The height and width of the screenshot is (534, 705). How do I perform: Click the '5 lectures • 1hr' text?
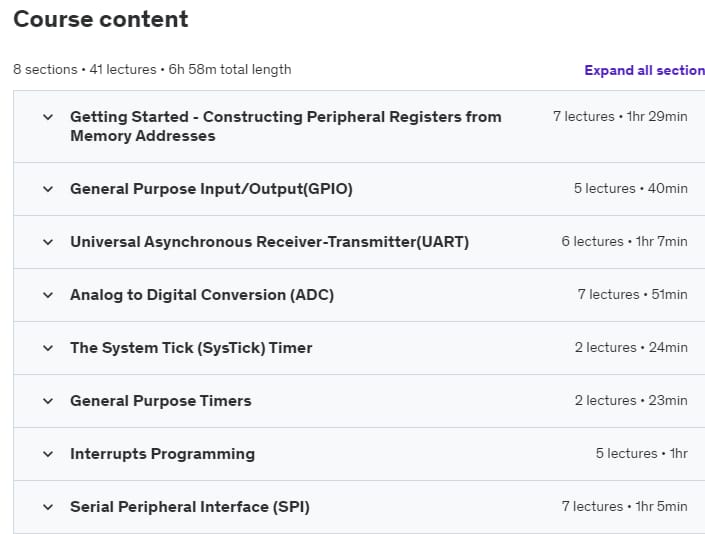642,454
